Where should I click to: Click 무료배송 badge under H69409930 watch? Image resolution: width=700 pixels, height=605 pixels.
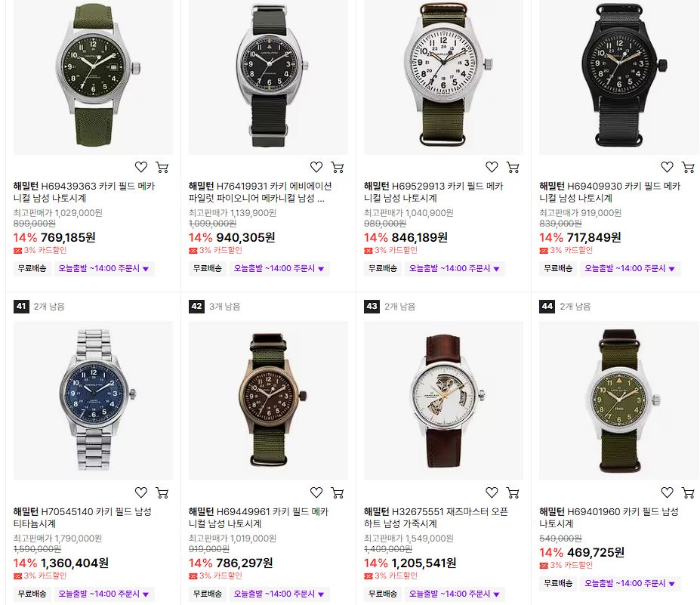pyautogui.click(x=558, y=268)
